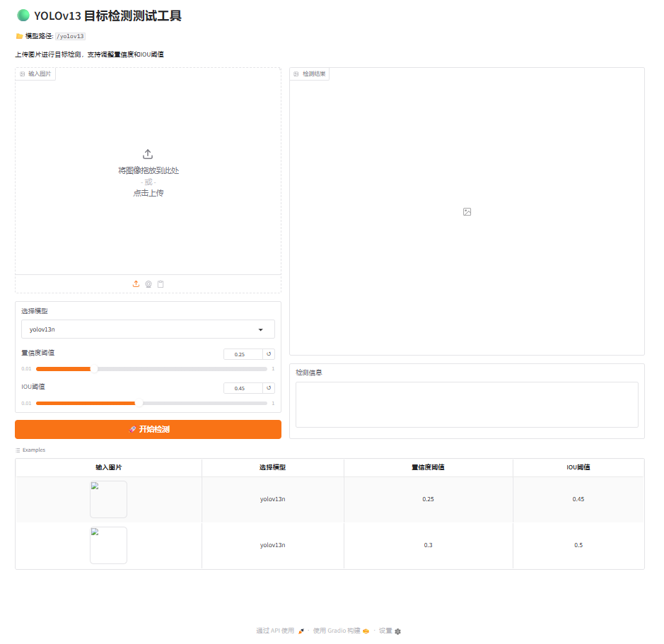
Task: Click the settings gear icon in footer
Action: (x=397, y=631)
